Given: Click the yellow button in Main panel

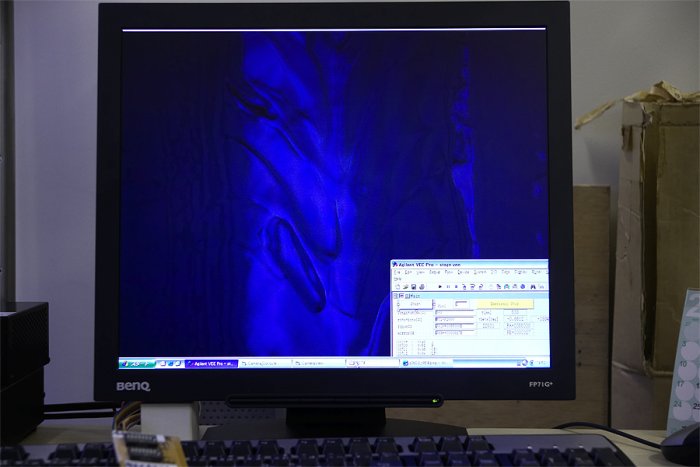Looking at the screenshot, I should (503, 304).
